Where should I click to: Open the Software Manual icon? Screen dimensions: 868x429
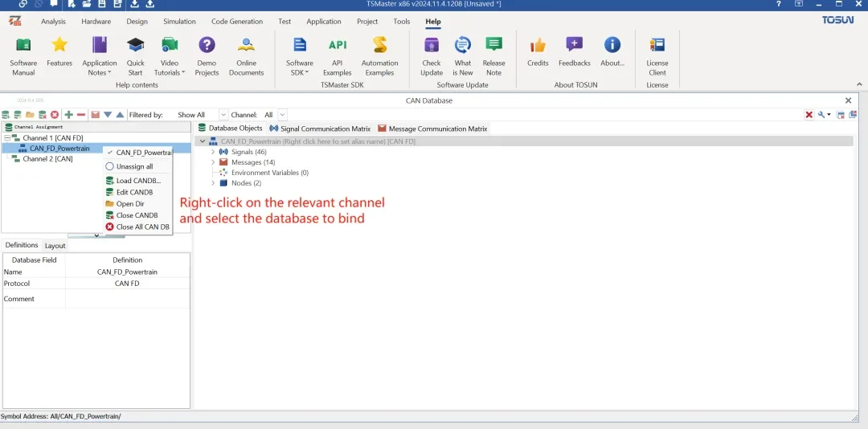point(23,45)
